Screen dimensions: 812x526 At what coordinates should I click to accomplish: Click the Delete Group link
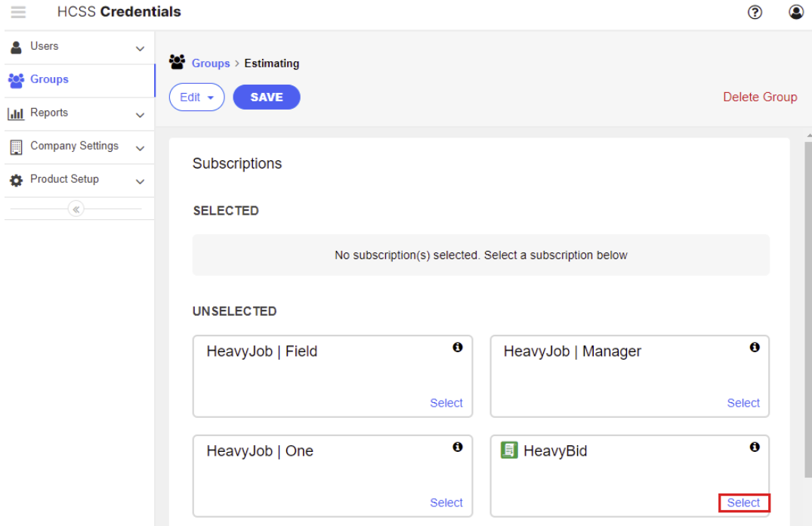click(x=760, y=97)
